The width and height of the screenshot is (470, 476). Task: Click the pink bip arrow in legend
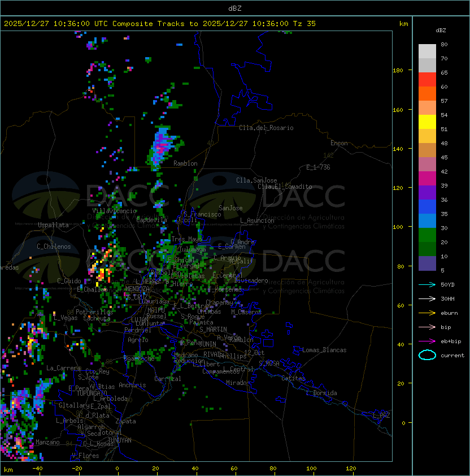click(427, 327)
